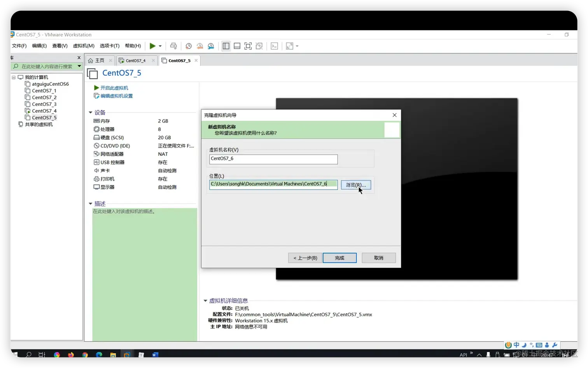The image size is (588, 368).
Task: Open the 帮助(H) menu
Action: coord(133,46)
